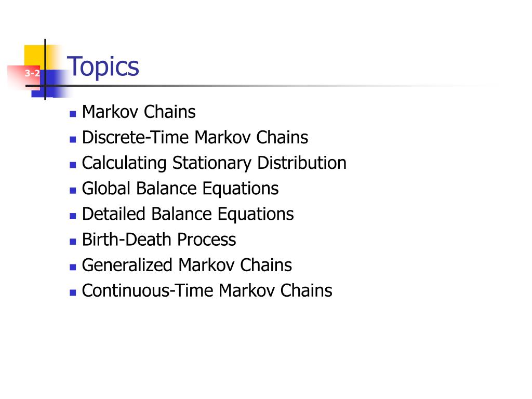Click the bullet before Birth-Death Process

tap(73, 242)
